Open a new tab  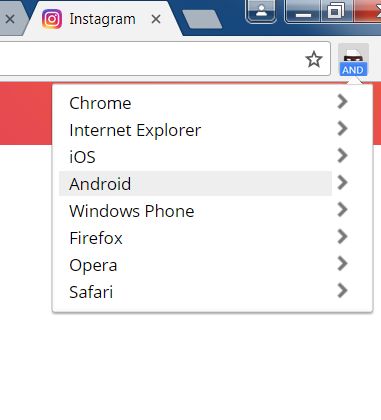pyautogui.click(x=202, y=19)
